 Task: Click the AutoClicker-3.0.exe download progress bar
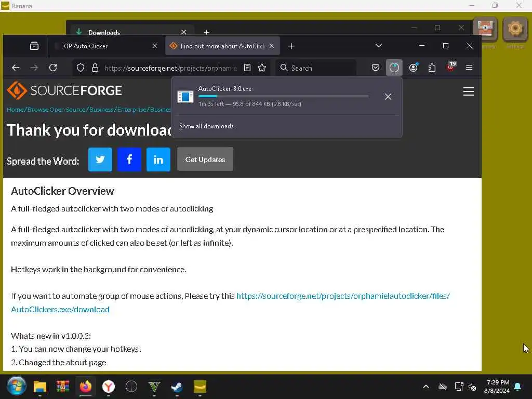(x=283, y=96)
